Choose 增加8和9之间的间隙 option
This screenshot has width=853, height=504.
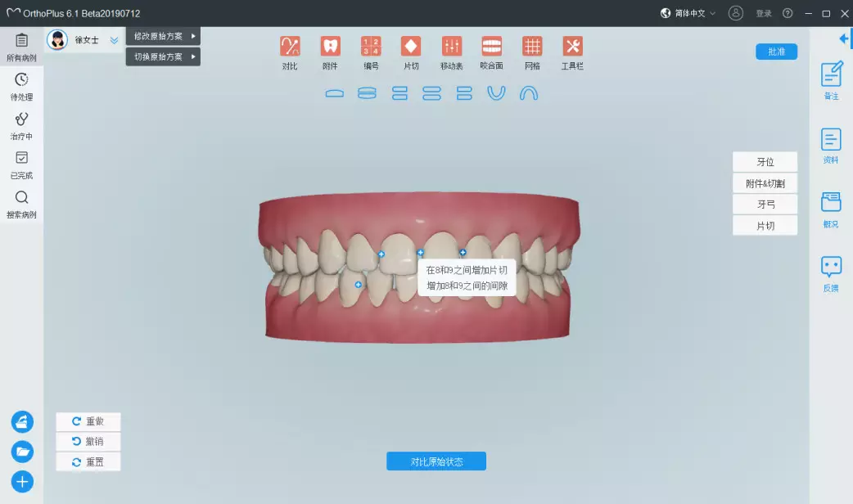pyautogui.click(x=467, y=286)
